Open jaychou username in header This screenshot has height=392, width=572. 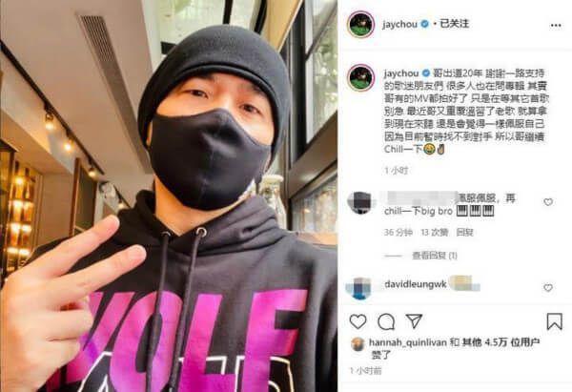[399, 25]
